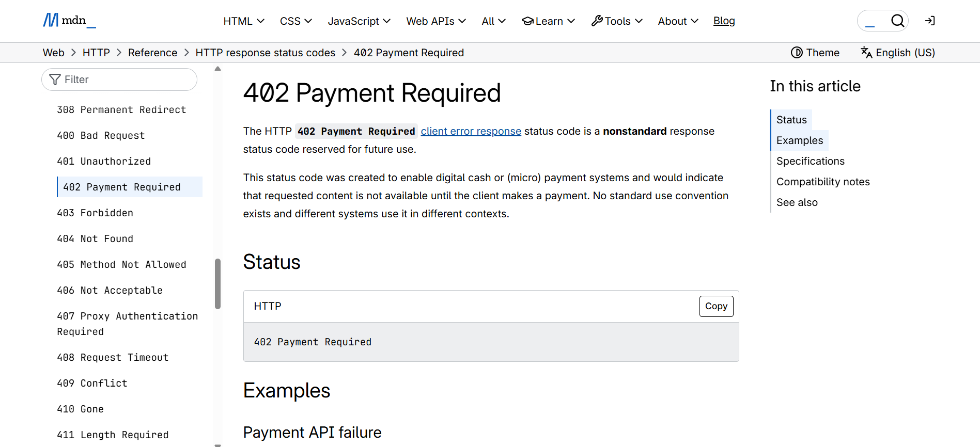Open 409 Conflict in sidebar
Viewport: 980px width, 447px height.
click(x=92, y=383)
